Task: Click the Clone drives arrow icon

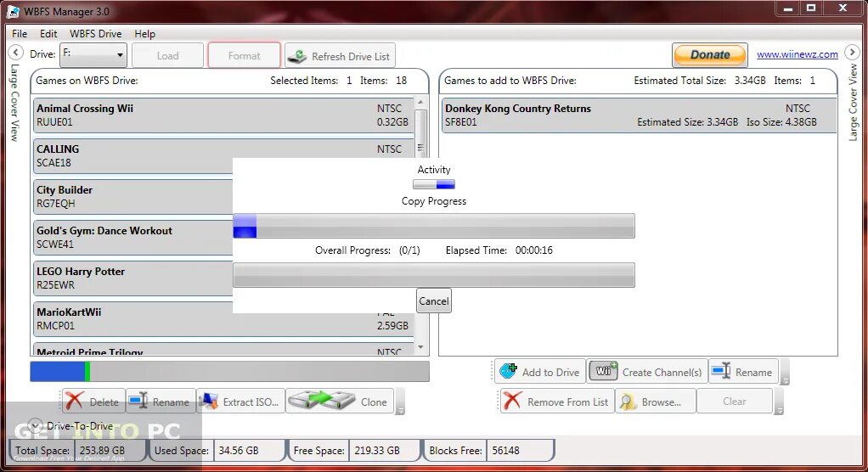Action: tap(322, 401)
